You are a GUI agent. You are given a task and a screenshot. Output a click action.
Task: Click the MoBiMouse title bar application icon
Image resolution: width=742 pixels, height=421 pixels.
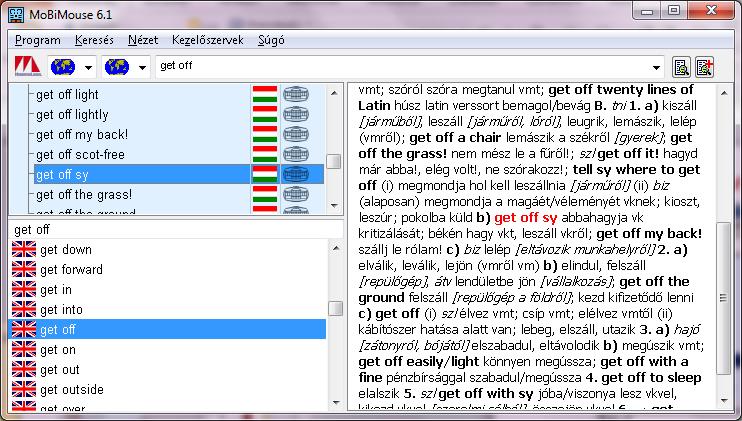[x=16, y=15]
